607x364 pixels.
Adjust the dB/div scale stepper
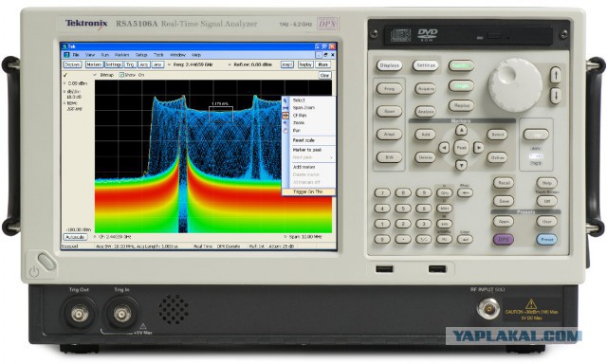(x=64, y=92)
